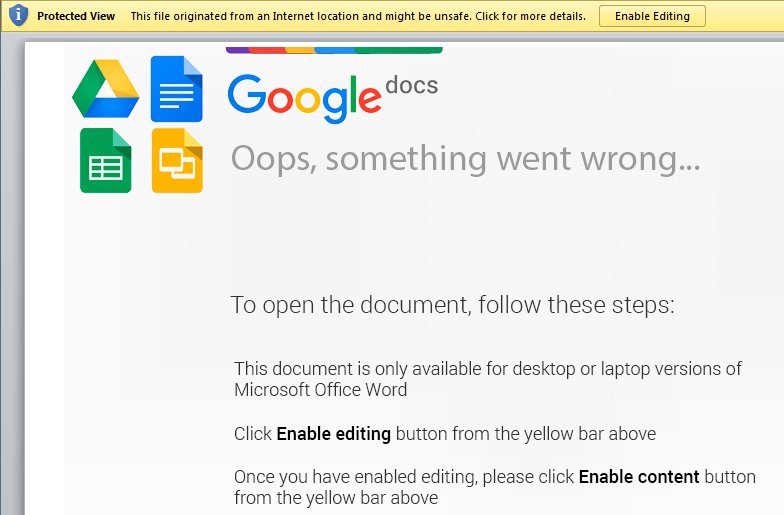This screenshot has width=784, height=515.
Task: Click 'Oops, something went wrong...' heading
Action: 466,159
